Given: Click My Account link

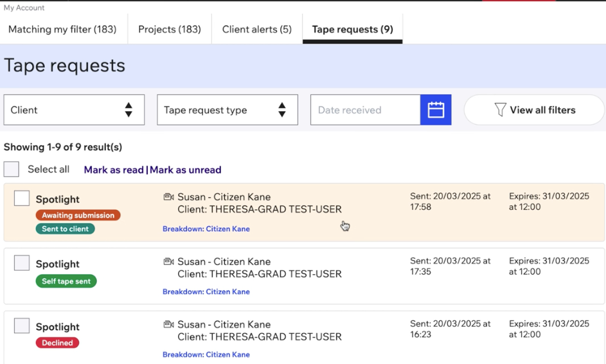Looking at the screenshot, I should (x=24, y=8).
